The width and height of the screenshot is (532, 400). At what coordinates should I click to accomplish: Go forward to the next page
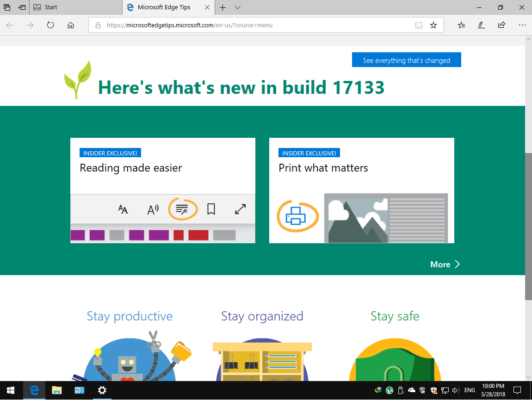(30, 25)
